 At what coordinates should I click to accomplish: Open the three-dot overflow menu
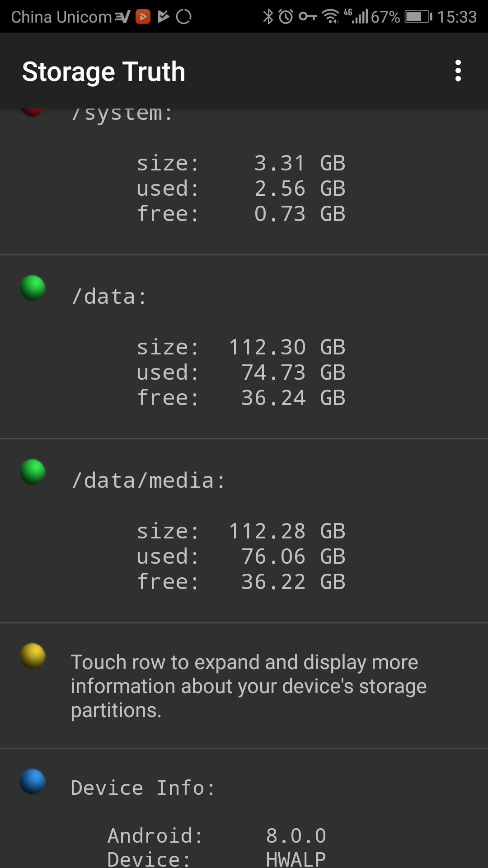point(458,71)
